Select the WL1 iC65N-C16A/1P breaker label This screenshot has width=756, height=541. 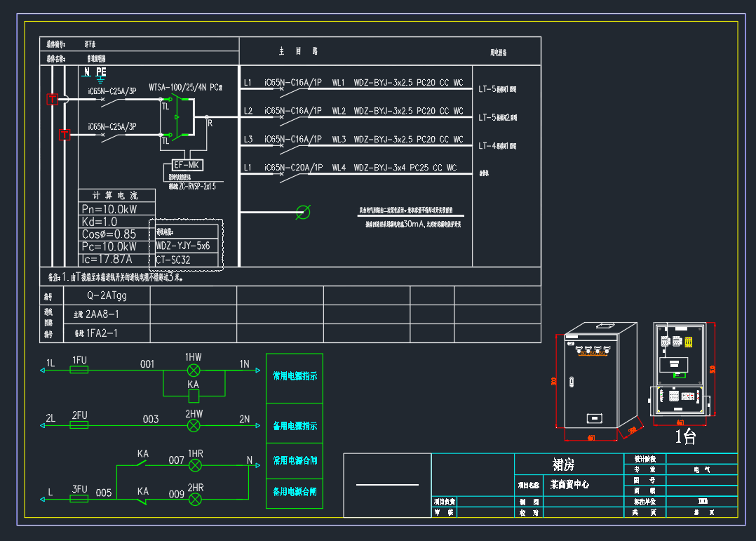point(292,83)
